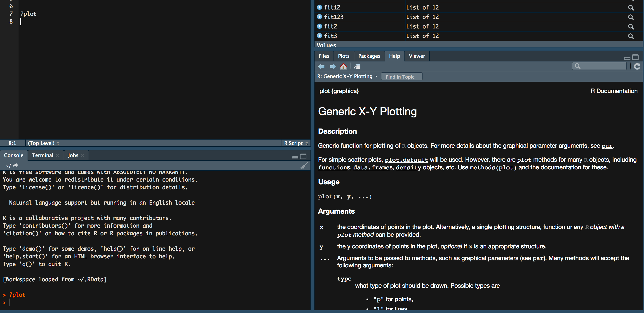Expand the fit2 list object
This screenshot has height=313, width=644.
tap(320, 26)
